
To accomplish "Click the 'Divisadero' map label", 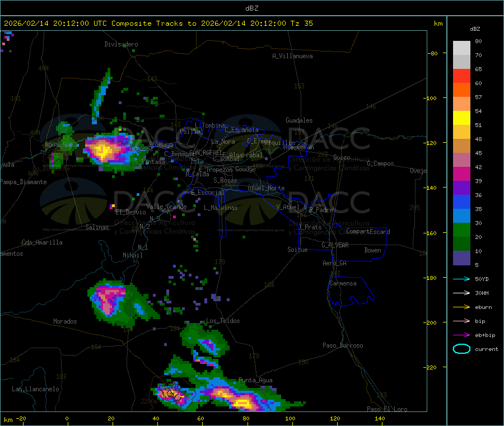I will point(121,44).
